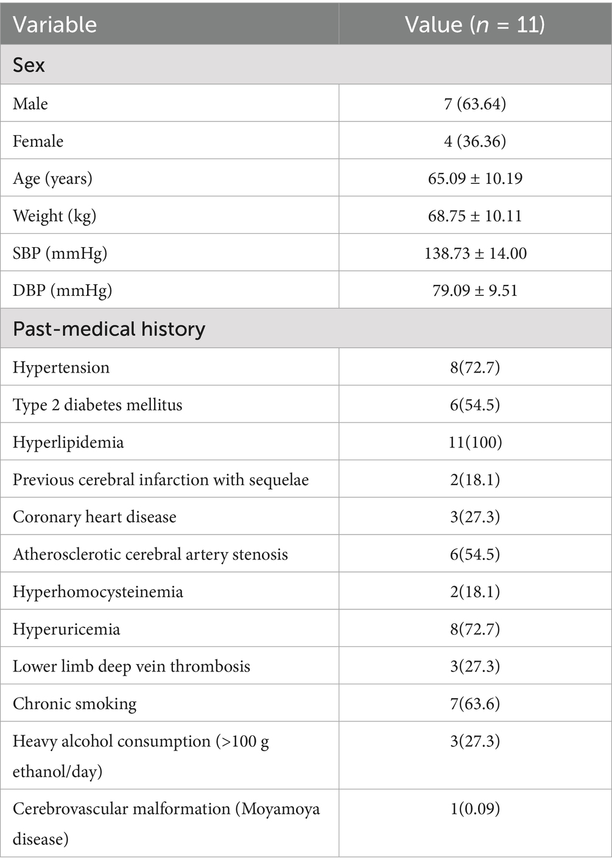
Task: Click the Age (years) row label
Action: click(52, 178)
